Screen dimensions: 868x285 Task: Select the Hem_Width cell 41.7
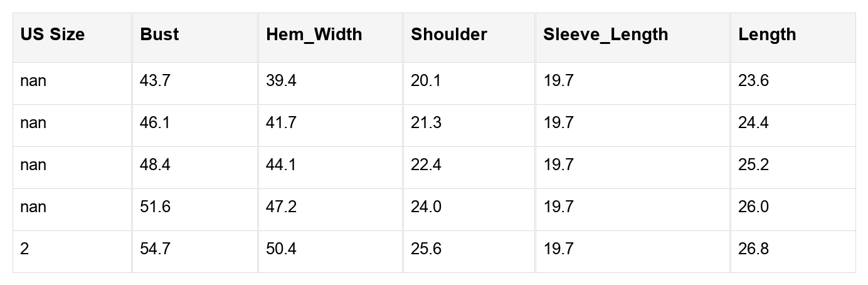pos(281,123)
